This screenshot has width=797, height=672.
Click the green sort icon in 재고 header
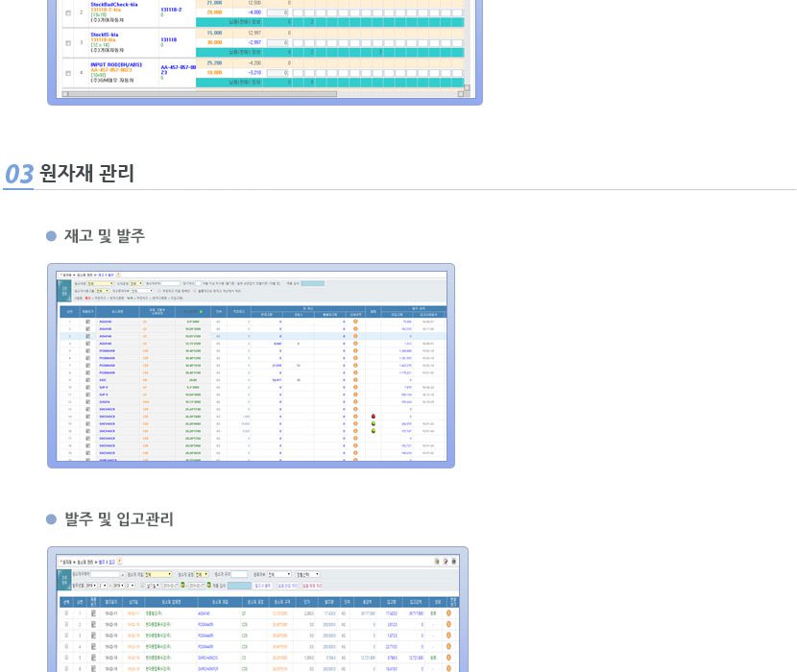pyautogui.click(x=201, y=311)
